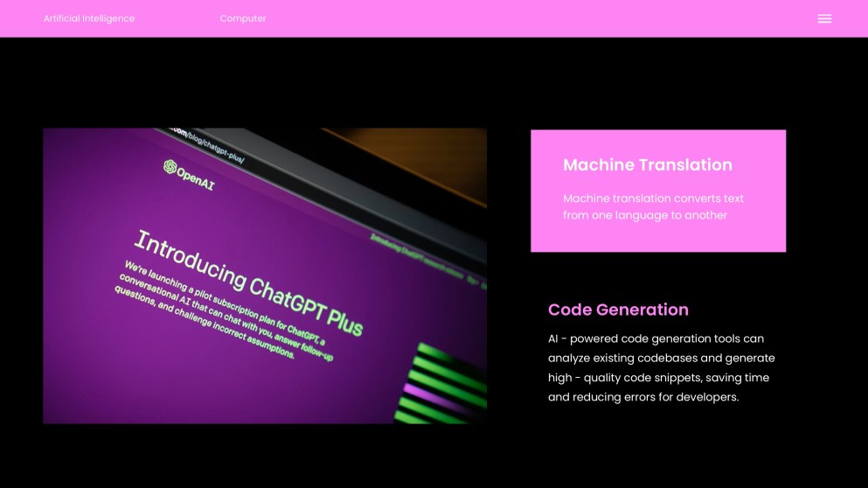868x488 pixels.
Task: Click the Machine Translation description text
Action: point(653,206)
